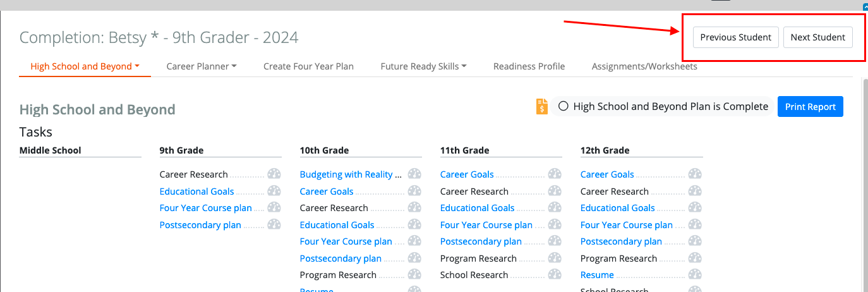This screenshot has width=868, height=292.
Task: Open 9th Grade Four Year Course plan link
Action: pyautogui.click(x=206, y=208)
